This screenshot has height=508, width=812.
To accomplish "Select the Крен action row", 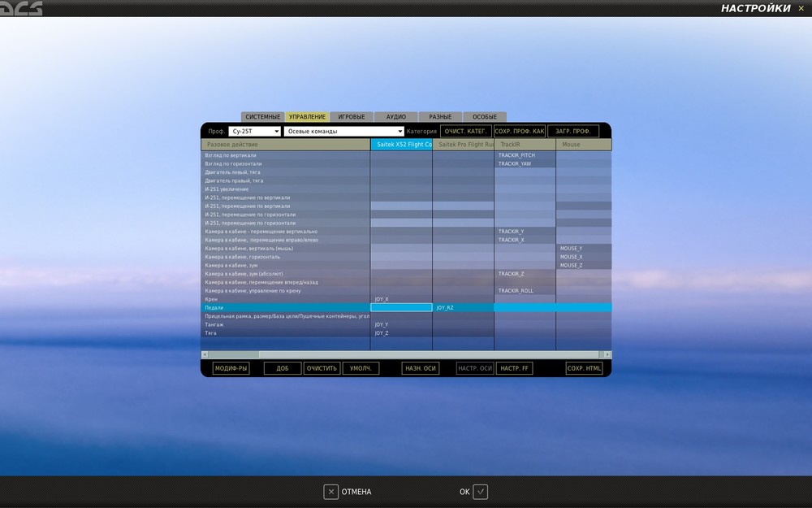I will click(x=285, y=299).
